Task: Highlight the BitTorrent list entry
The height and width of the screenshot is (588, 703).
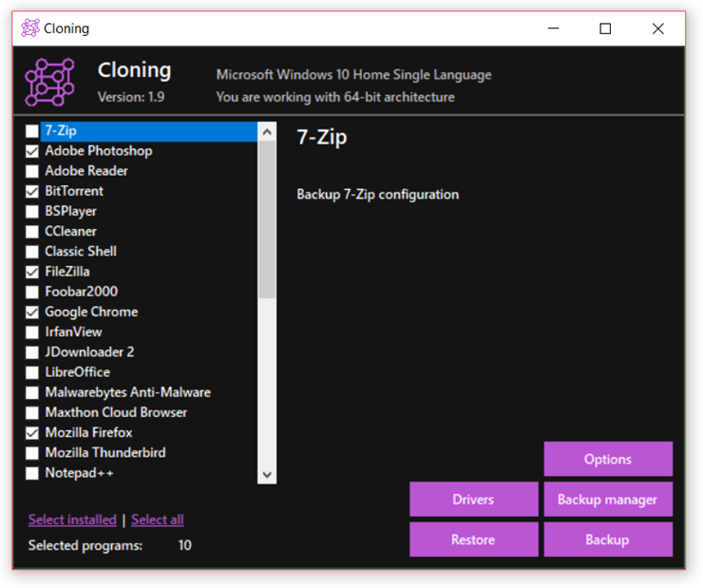Action: (x=74, y=191)
